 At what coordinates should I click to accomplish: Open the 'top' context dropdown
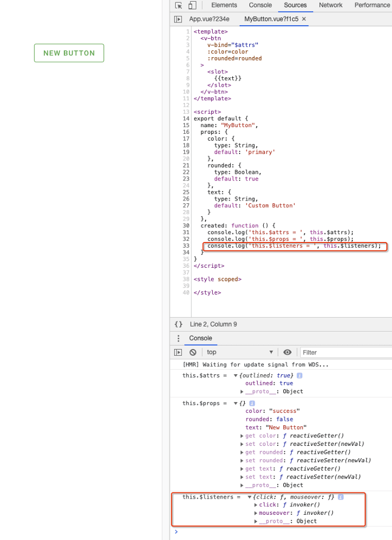[x=240, y=352]
